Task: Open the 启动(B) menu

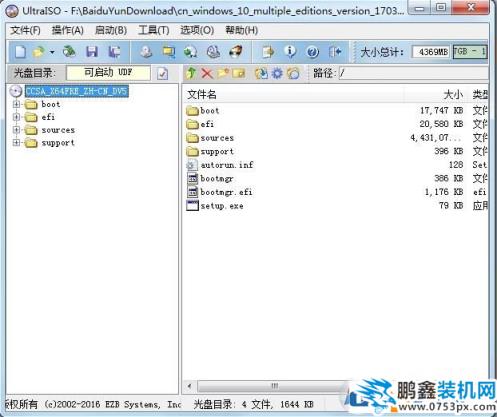Action: click(x=111, y=30)
